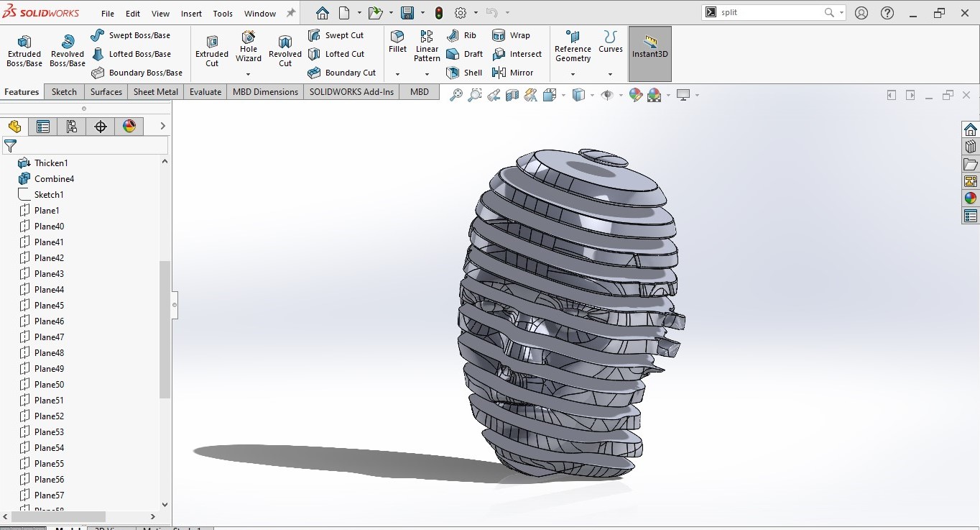
Task: Open the Help question mark button
Action: click(x=887, y=13)
